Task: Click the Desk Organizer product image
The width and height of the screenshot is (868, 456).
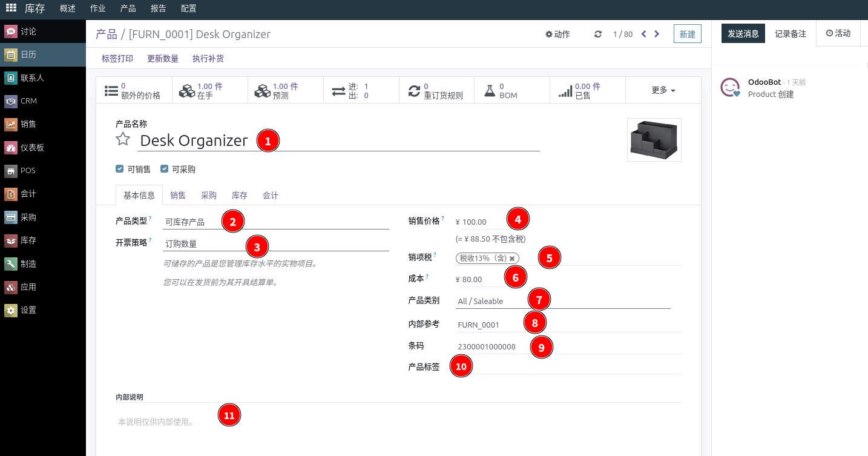Action: click(654, 140)
